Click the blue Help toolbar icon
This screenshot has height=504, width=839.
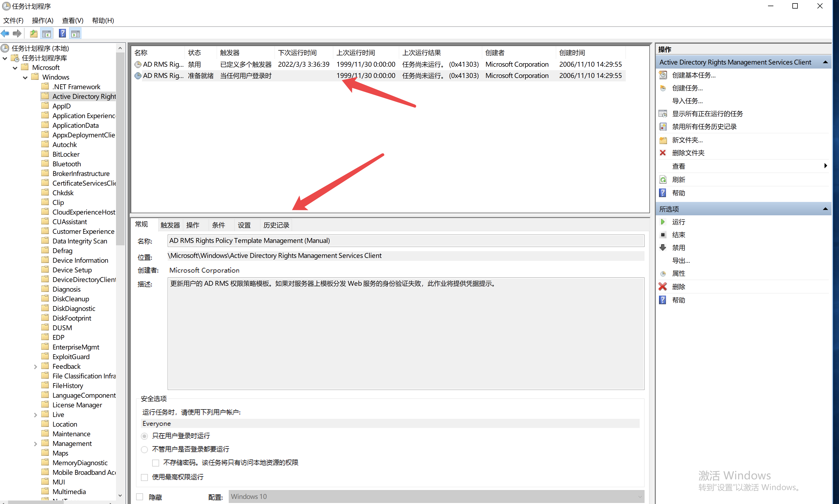[62, 33]
